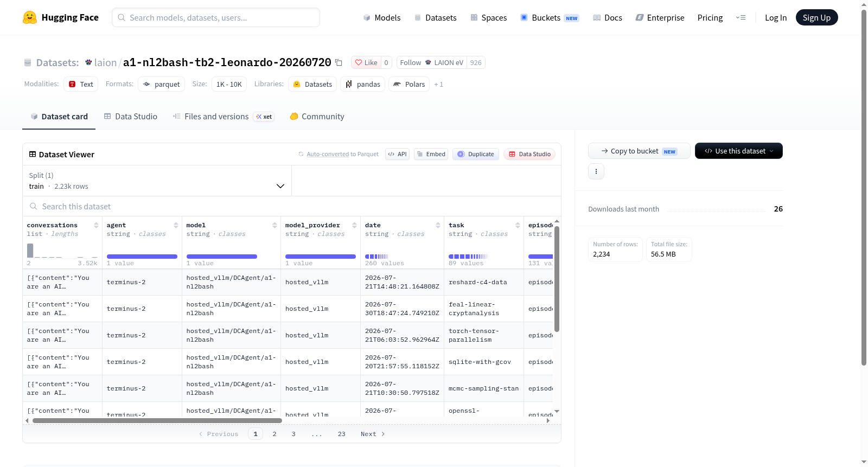Duplicate the dataset via the Duplicate button

coord(476,154)
